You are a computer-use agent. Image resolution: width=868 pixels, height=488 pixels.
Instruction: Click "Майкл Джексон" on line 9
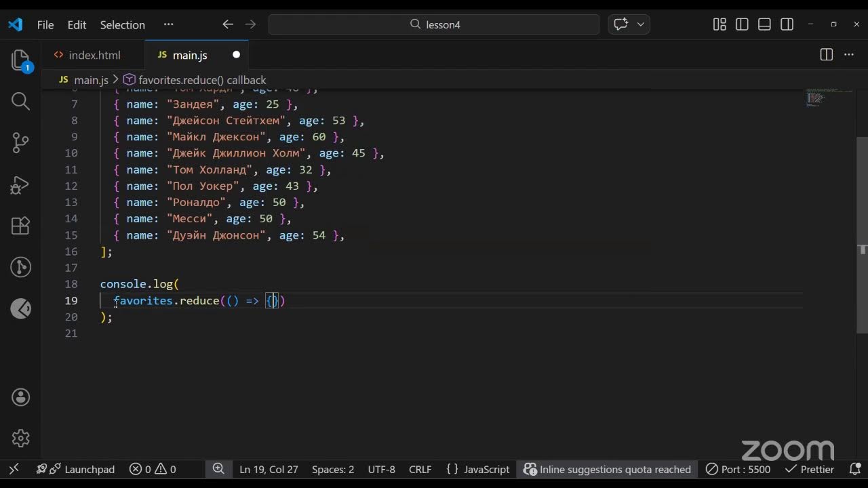[216, 137]
